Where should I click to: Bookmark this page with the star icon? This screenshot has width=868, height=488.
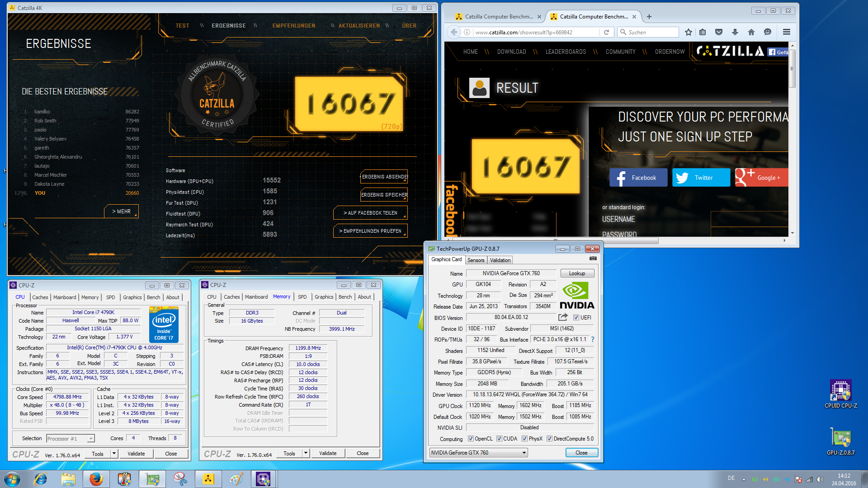click(688, 32)
